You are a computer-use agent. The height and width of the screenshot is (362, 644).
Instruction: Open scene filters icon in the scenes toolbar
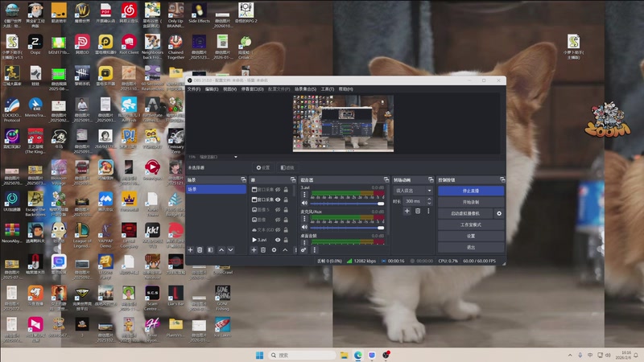pos(210,250)
